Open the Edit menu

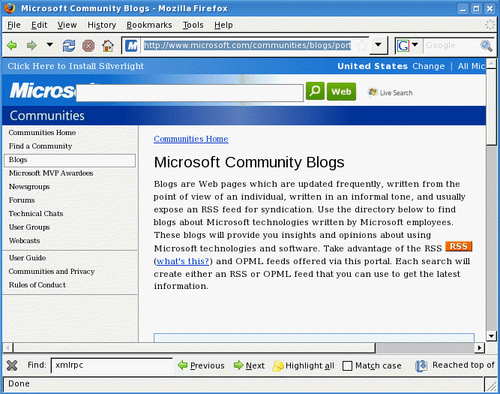click(39, 25)
